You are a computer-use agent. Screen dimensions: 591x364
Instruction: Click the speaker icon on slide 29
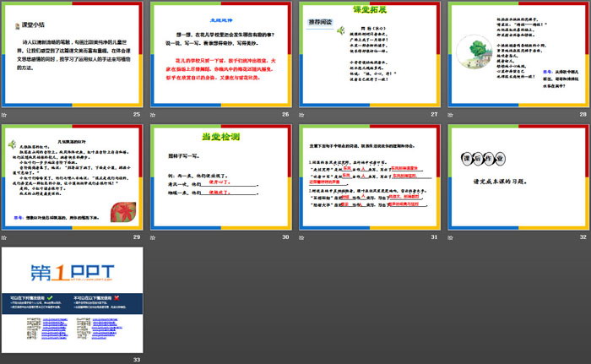point(13,144)
